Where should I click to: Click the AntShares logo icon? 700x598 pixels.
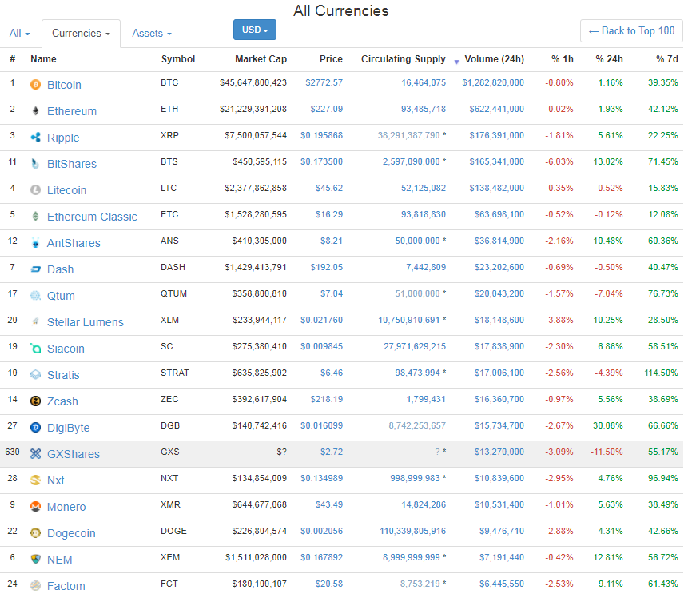click(x=36, y=242)
